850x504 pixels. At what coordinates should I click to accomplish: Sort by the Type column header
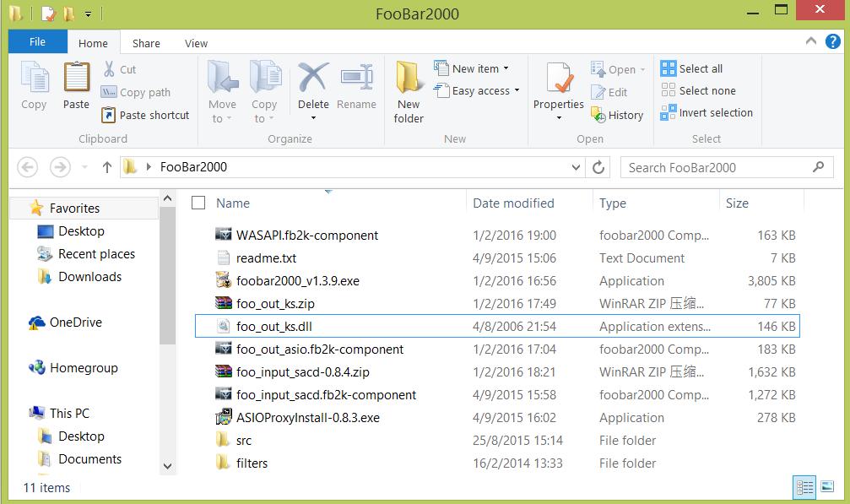click(x=613, y=203)
